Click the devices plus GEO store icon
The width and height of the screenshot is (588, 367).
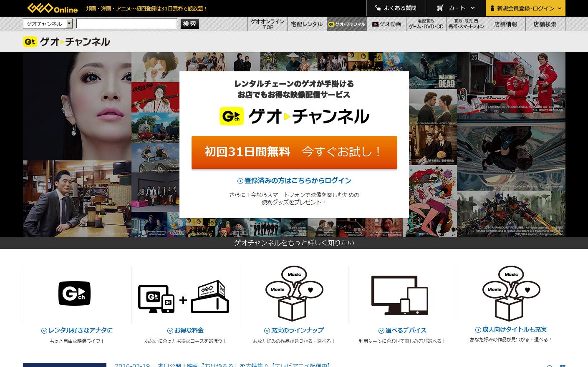(x=184, y=297)
